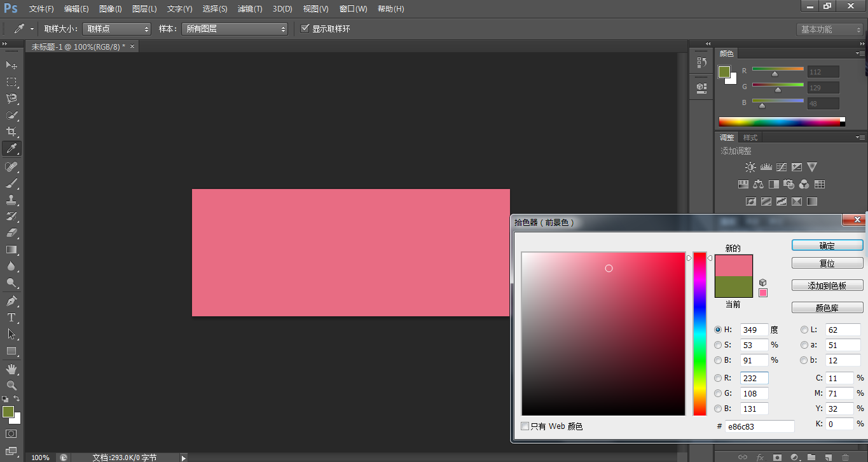Image resolution: width=868 pixels, height=462 pixels.
Task: Select the L lightness radio button
Action: point(804,330)
